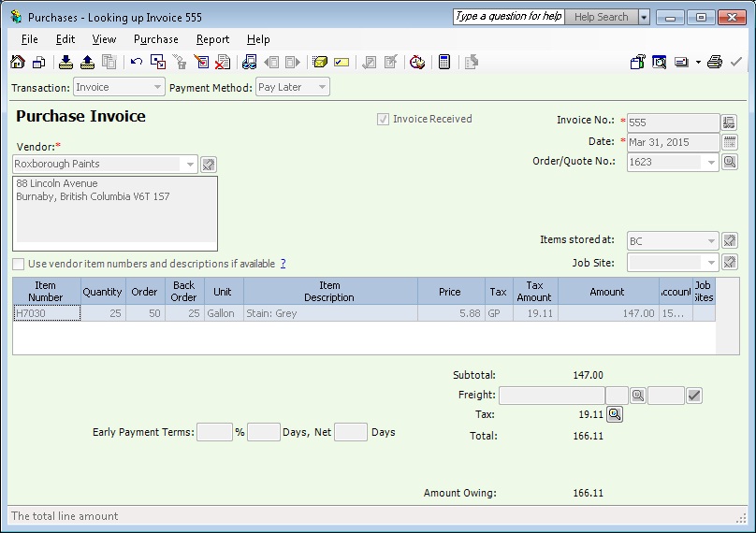Click the Next invoice arrow icon
Screen dimensions: 756x533
(293, 62)
